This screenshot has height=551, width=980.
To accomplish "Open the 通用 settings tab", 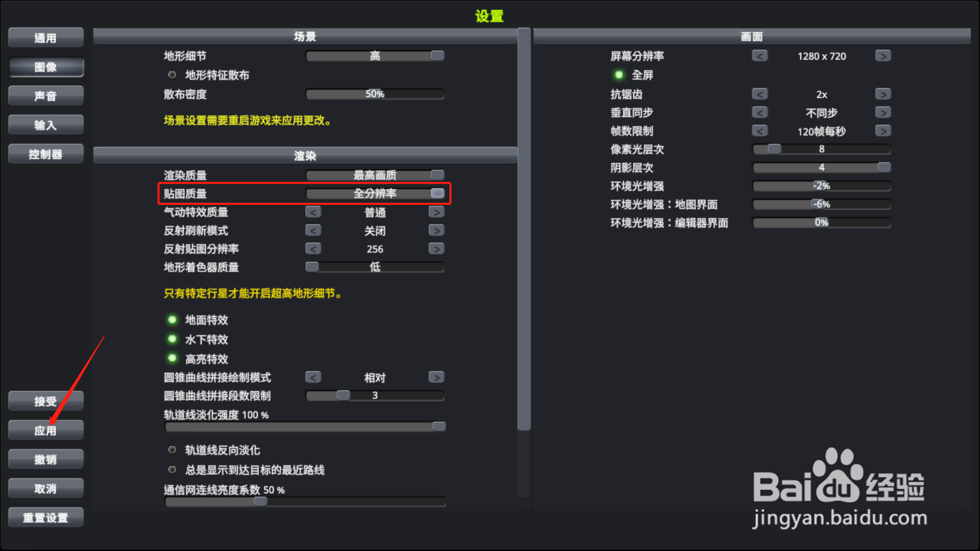I will tap(46, 38).
